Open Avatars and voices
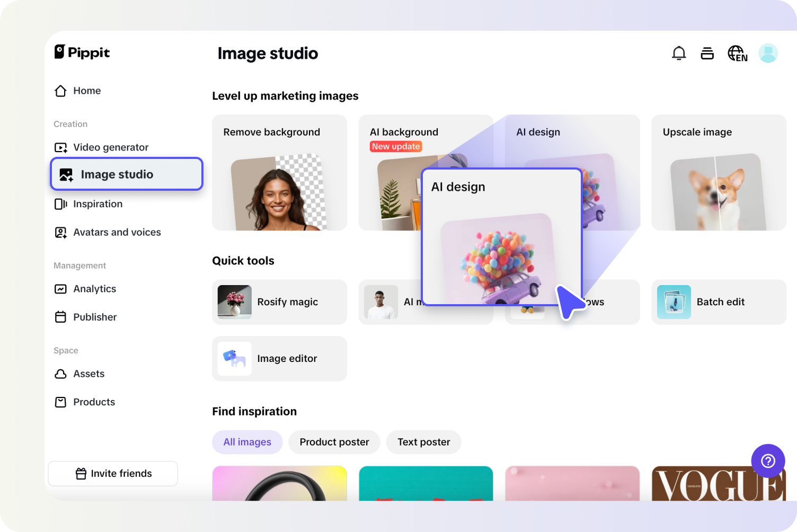Viewport: 797px width, 532px height. click(x=117, y=232)
